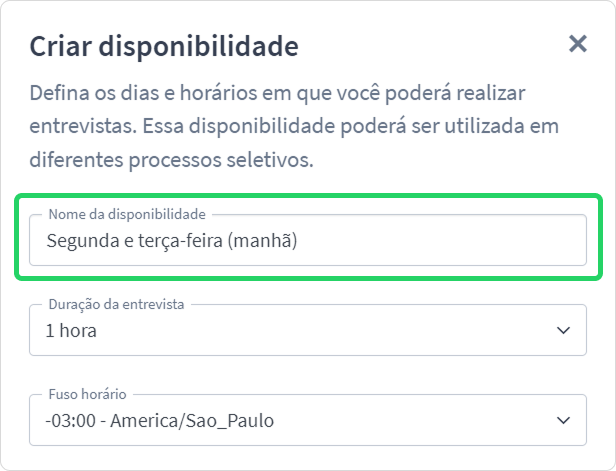The width and height of the screenshot is (616, 471).
Task: Select the text Segunda e terça-feira (manhã)
Action: 172,240
